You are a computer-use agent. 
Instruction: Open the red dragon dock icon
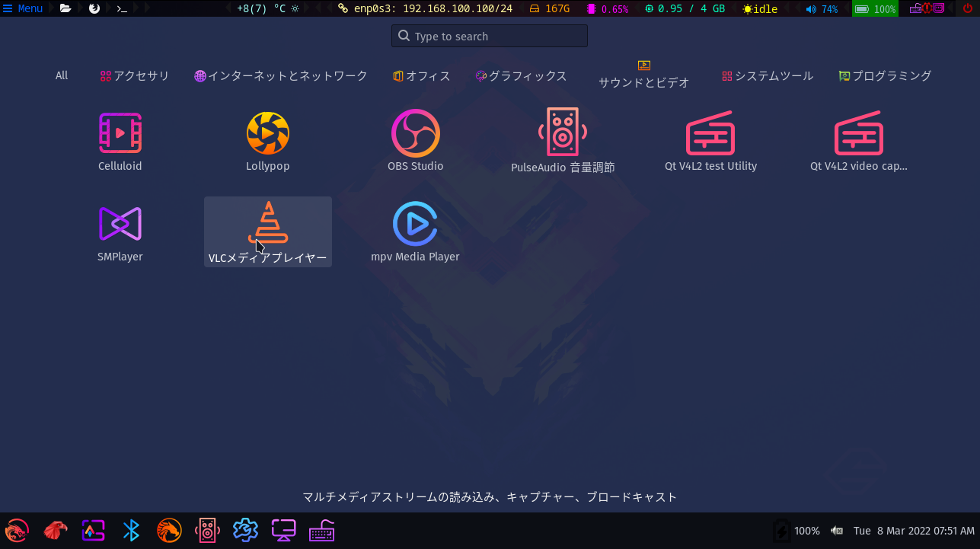pyautogui.click(x=17, y=530)
